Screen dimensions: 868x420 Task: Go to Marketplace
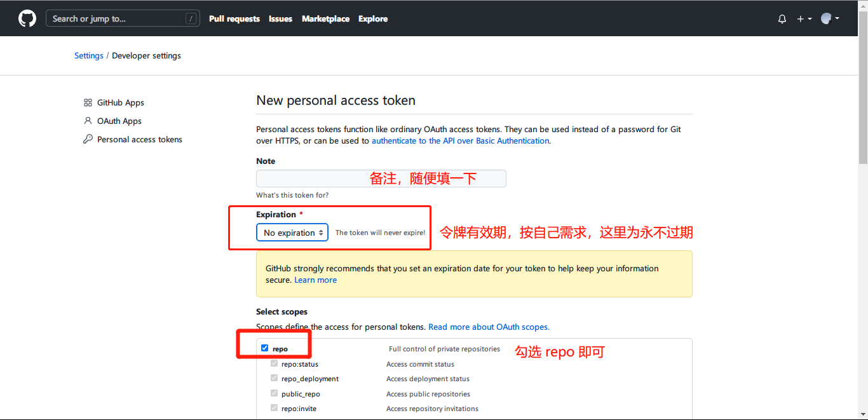325,19
